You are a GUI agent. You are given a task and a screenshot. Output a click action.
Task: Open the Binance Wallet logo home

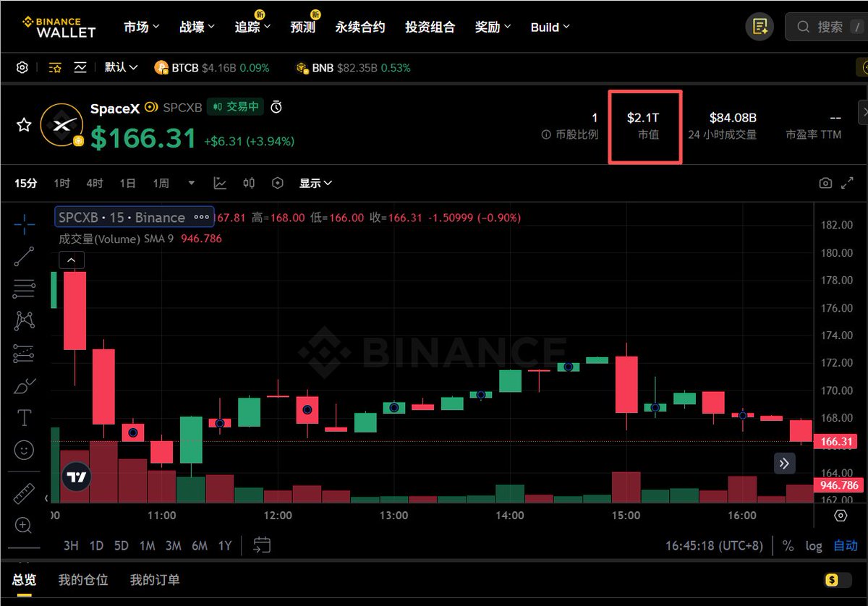click(59, 27)
